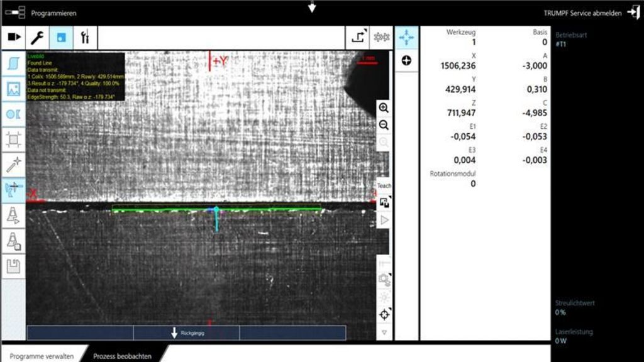Screen dimensions: 644x362
Task: Zoom in on the camera image
Action: point(384,108)
